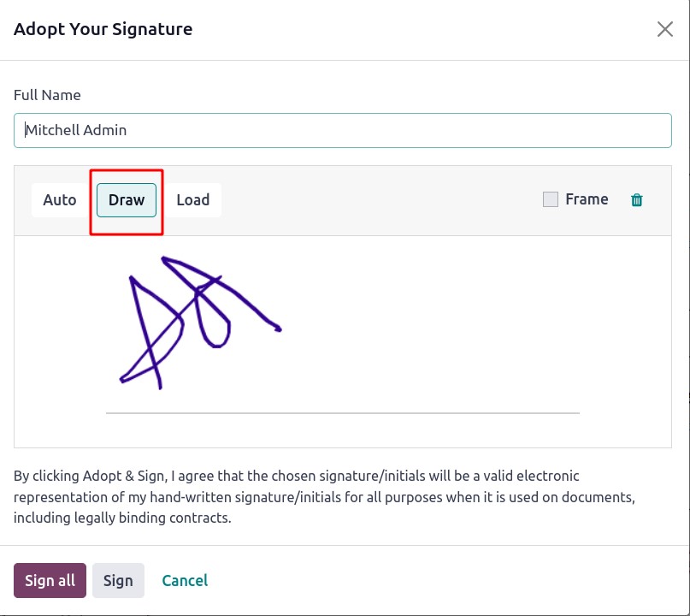Enable the Frame checkbox

[x=550, y=199]
